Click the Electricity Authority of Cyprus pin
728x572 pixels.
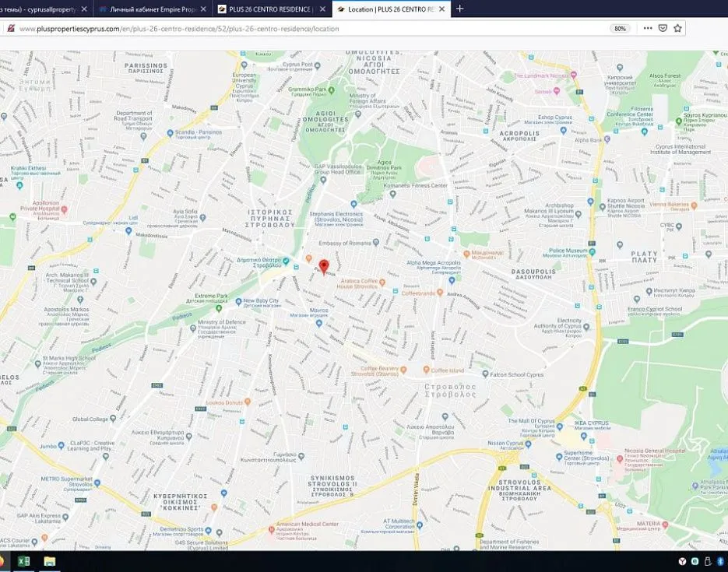[x=586, y=327]
